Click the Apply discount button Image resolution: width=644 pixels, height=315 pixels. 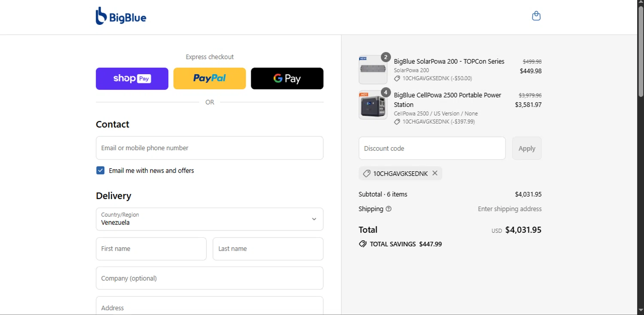click(527, 148)
